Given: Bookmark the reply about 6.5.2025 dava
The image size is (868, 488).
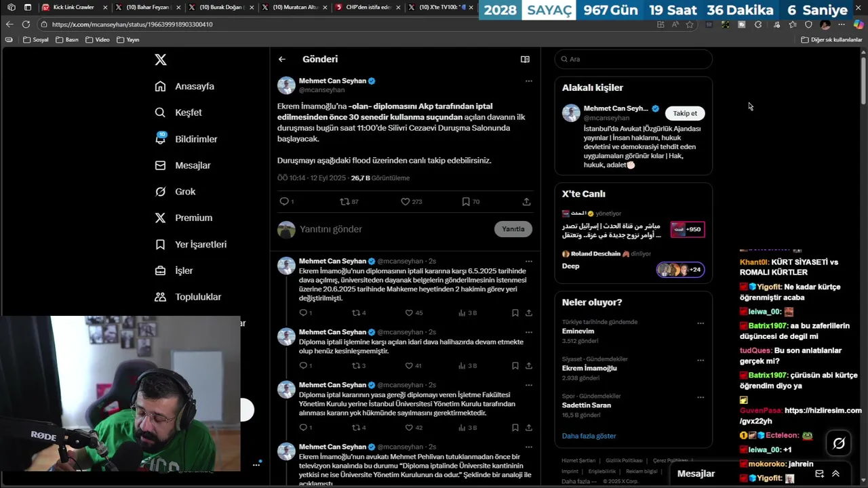Looking at the screenshot, I should [515, 312].
